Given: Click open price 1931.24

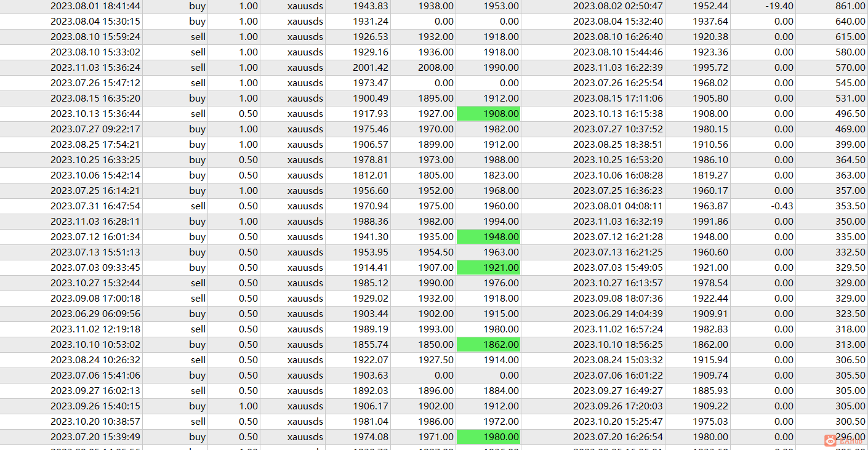Looking at the screenshot, I should 371,22.
